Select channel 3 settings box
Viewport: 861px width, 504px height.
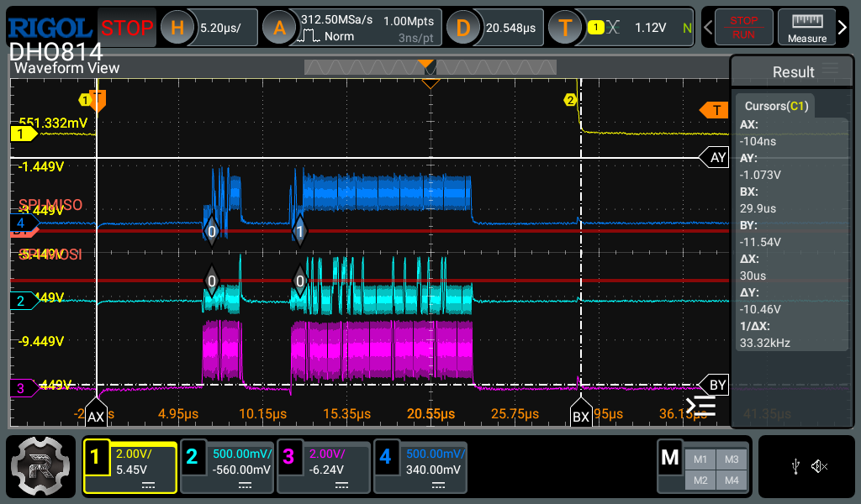tap(324, 467)
